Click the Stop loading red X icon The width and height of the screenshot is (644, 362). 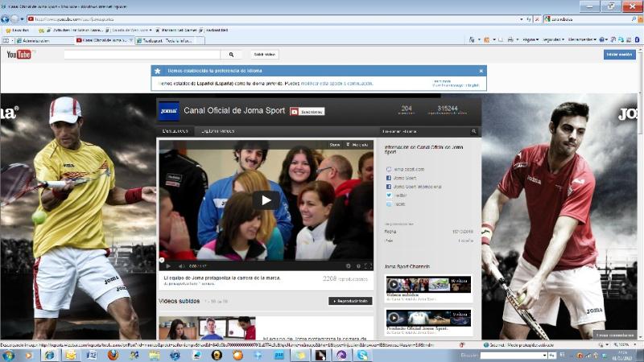(x=537, y=19)
